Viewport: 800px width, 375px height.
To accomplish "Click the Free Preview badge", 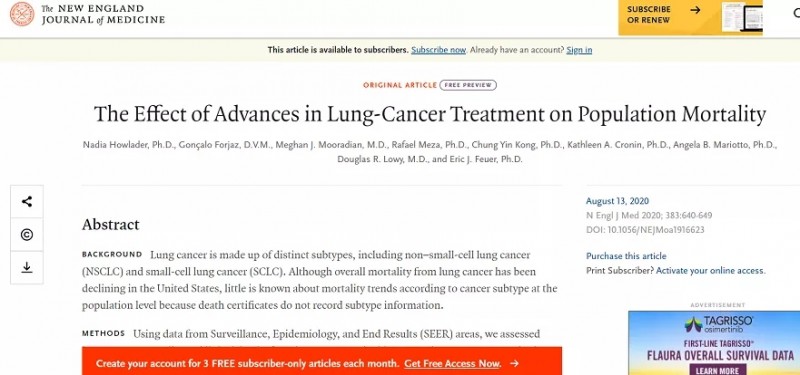I will (468, 85).
